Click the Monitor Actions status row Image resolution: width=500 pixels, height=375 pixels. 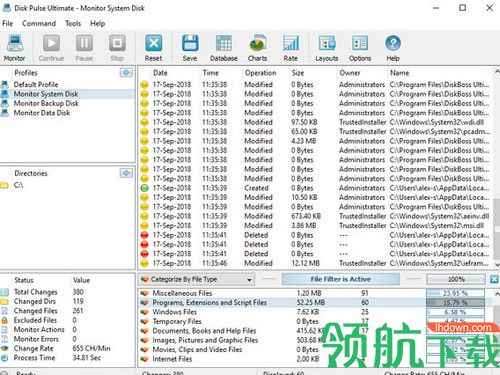pyautogui.click(x=68, y=329)
